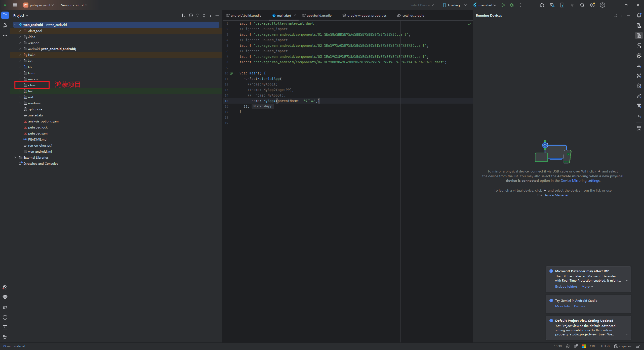Image resolution: width=644 pixels, height=350 pixels.
Task: Open the Notifications bell icon
Action: [639, 15]
